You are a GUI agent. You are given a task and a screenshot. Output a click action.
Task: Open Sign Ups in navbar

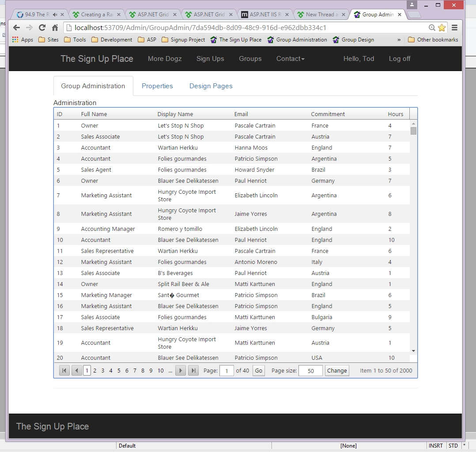(x=210, y=59)
